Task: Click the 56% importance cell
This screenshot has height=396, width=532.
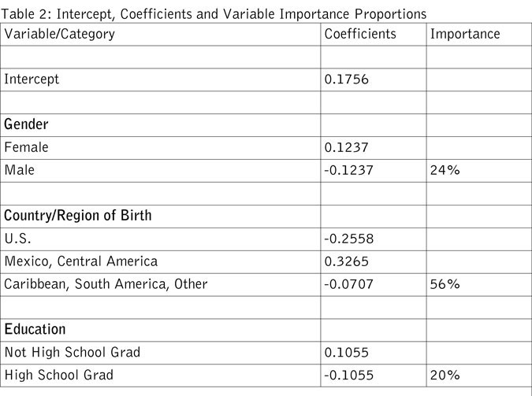Action: tap(445, 284)
